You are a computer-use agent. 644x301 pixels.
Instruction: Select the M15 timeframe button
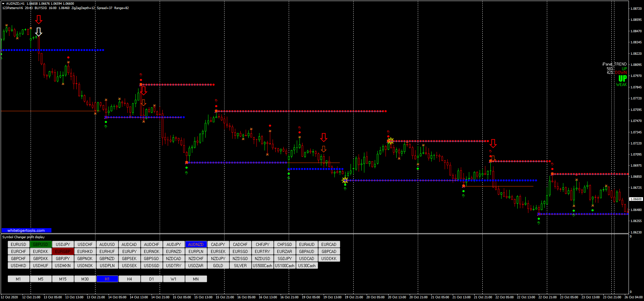63,279
